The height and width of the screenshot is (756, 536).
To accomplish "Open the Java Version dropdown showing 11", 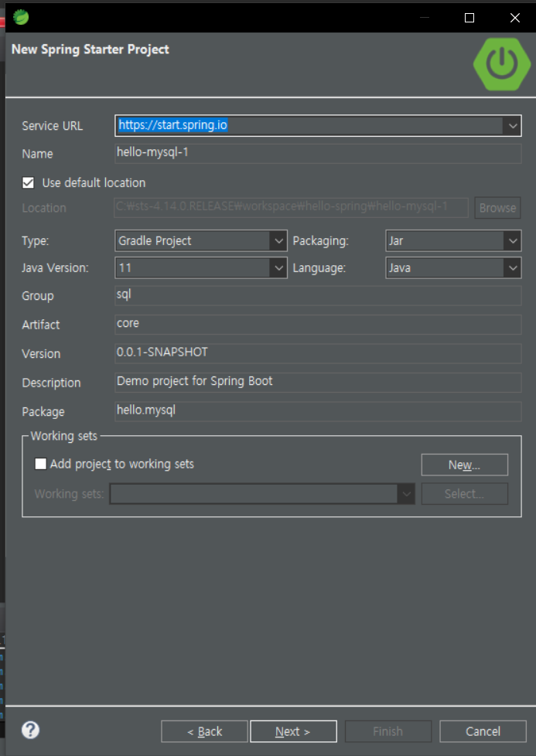I will tap(201, 267).
